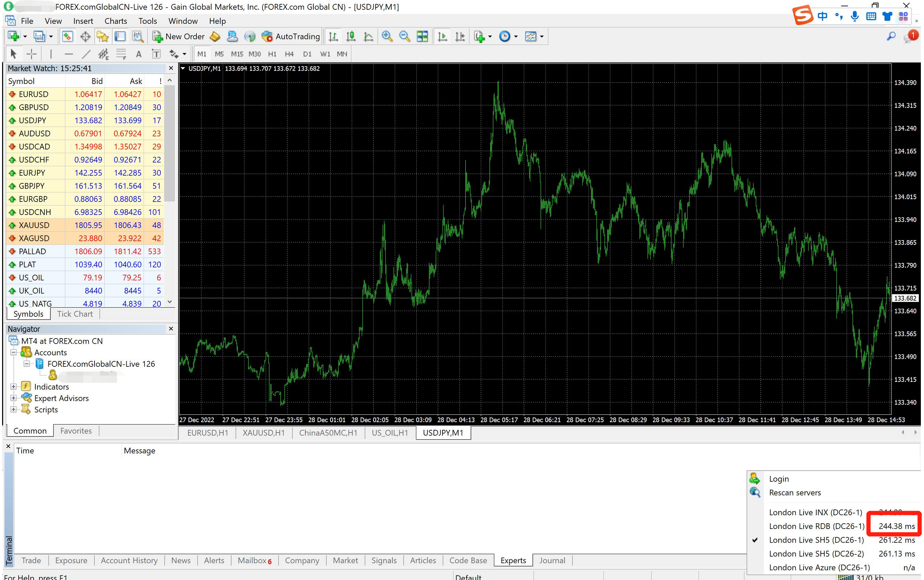Image resolution: width=924 pixels, height=580 pixels.
Task: Collapse the Accounts tree node
Action: pyautogui.click(x=13, y=352)
